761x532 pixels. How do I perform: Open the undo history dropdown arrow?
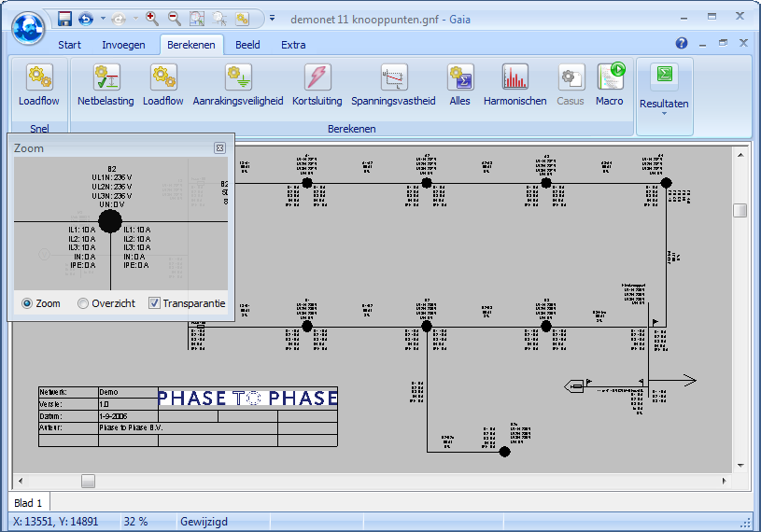(x=101, y=18)
